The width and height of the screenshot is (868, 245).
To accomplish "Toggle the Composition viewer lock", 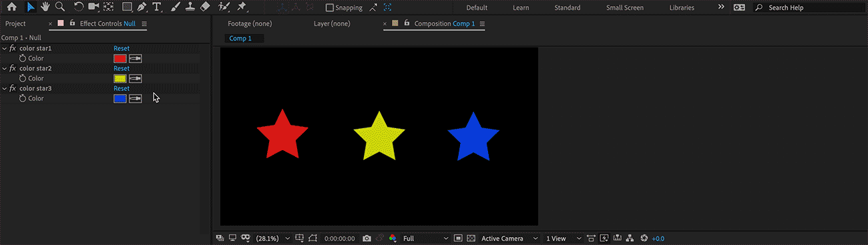I will (x=406, y=23).
